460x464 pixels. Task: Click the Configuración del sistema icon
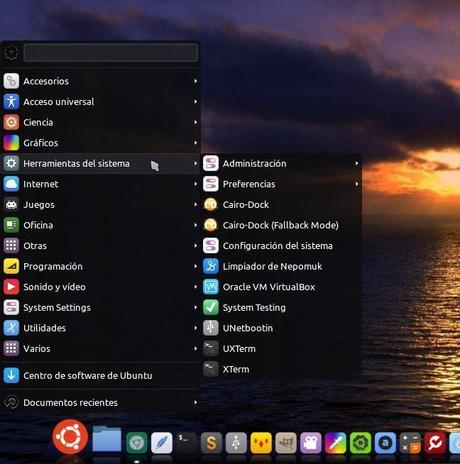(x=211, y=246)
